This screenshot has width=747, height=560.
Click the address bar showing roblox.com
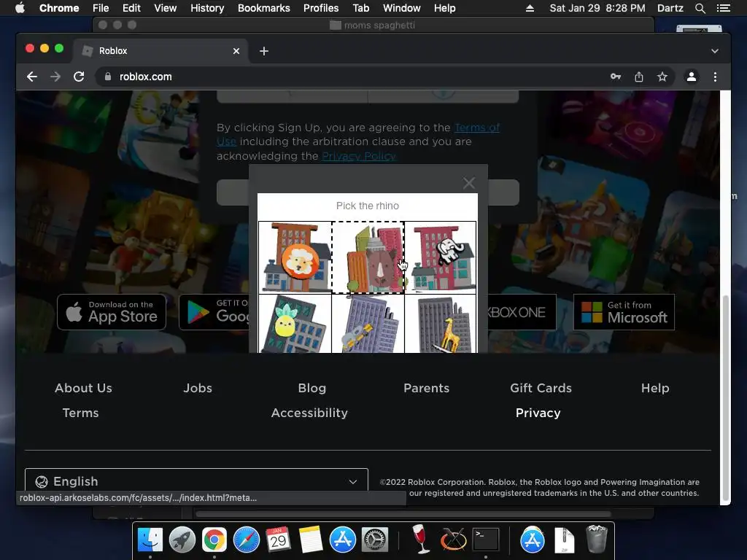click(x=352, y=77)
